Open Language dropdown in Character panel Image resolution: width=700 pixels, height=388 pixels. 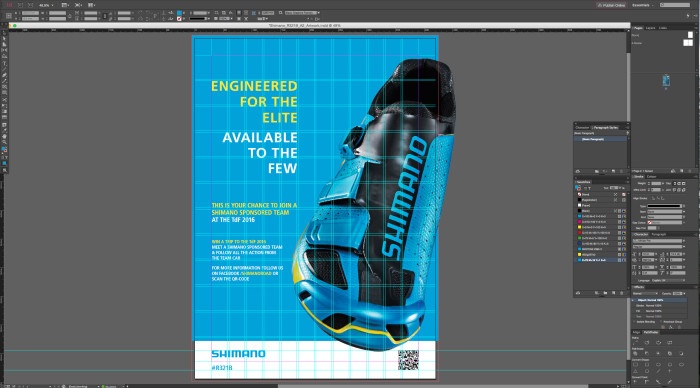tap(668, 280)
